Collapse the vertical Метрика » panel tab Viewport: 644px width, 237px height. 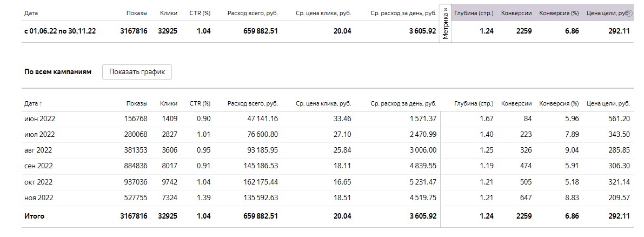point(446,23)
